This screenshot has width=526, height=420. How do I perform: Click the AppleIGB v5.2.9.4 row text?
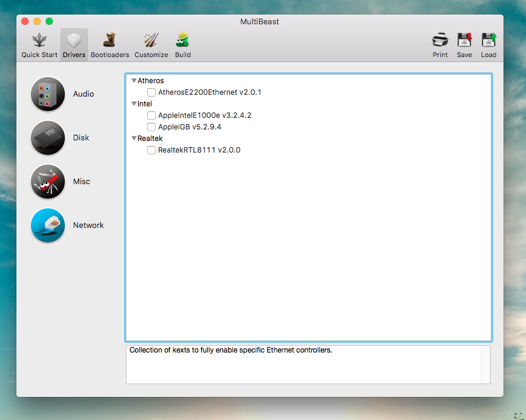(190, 126)
